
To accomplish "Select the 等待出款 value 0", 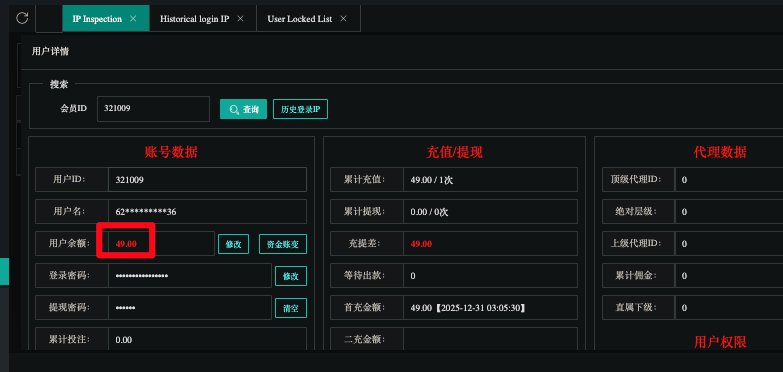I will pos(413,276).
